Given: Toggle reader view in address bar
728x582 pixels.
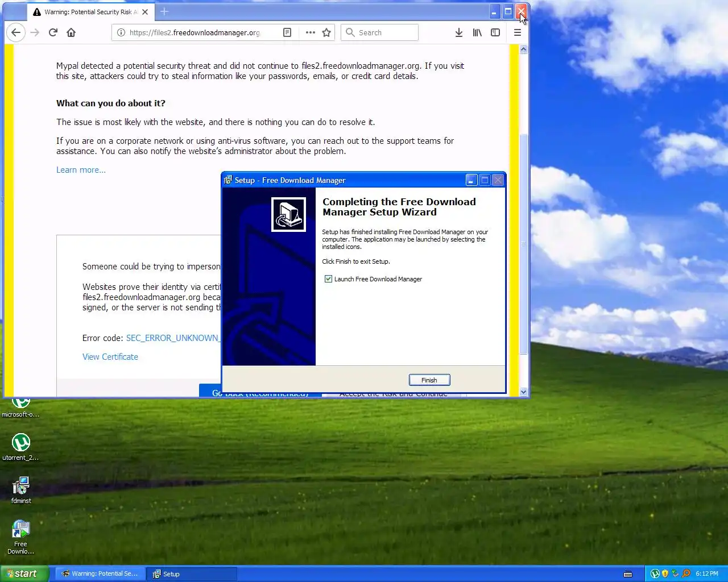Looking at the screenshot, I should coord(287,32).
